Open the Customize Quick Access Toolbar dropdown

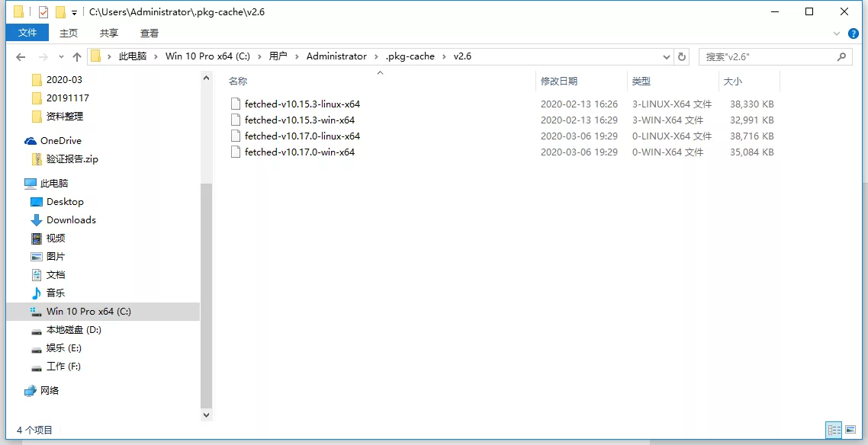click(74, 12)
